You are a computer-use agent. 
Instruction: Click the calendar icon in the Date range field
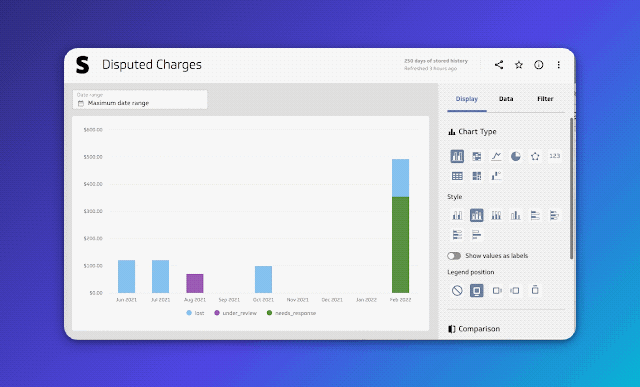[80, 103]
